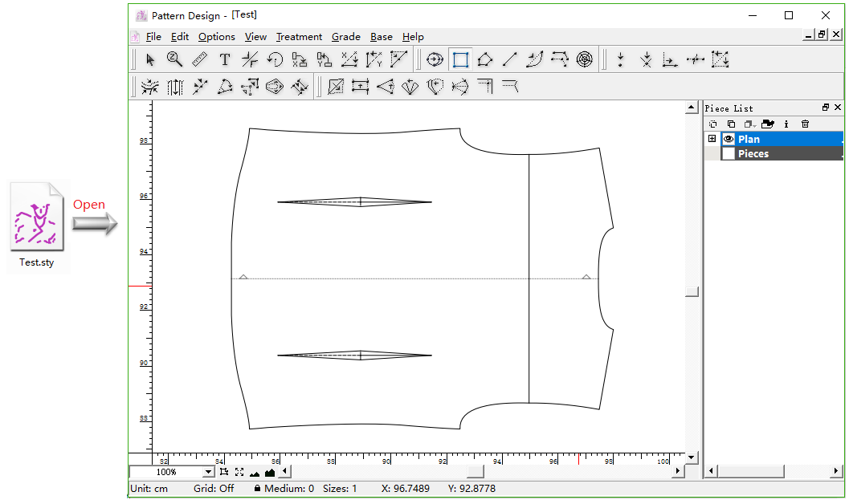Hide the Plan layer via eye icon

click(729, 139)
